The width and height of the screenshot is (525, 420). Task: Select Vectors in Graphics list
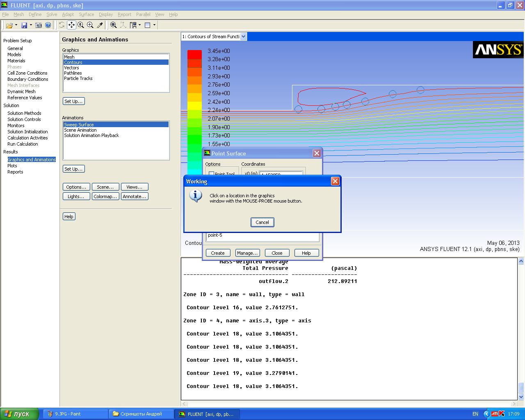click(116, 68)
